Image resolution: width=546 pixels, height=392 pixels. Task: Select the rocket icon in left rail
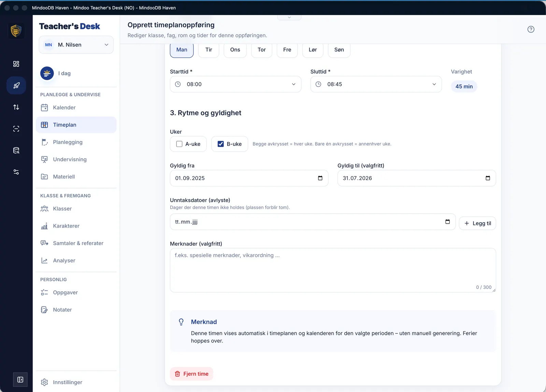click(16, 86)
